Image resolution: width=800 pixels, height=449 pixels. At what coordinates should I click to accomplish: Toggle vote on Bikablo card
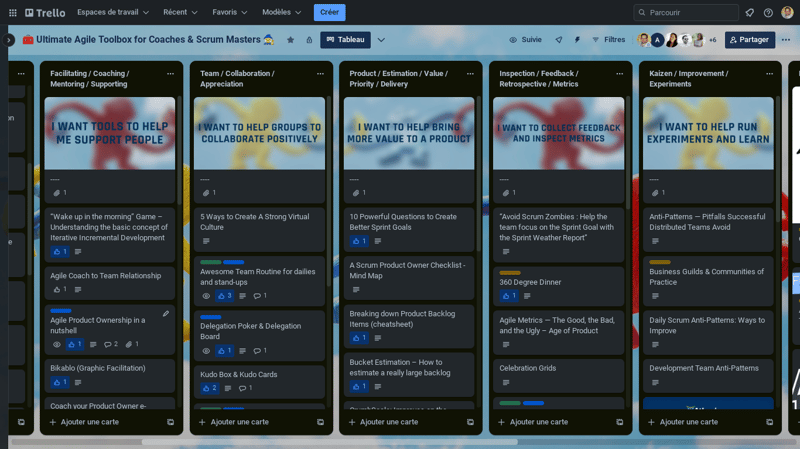60,382
